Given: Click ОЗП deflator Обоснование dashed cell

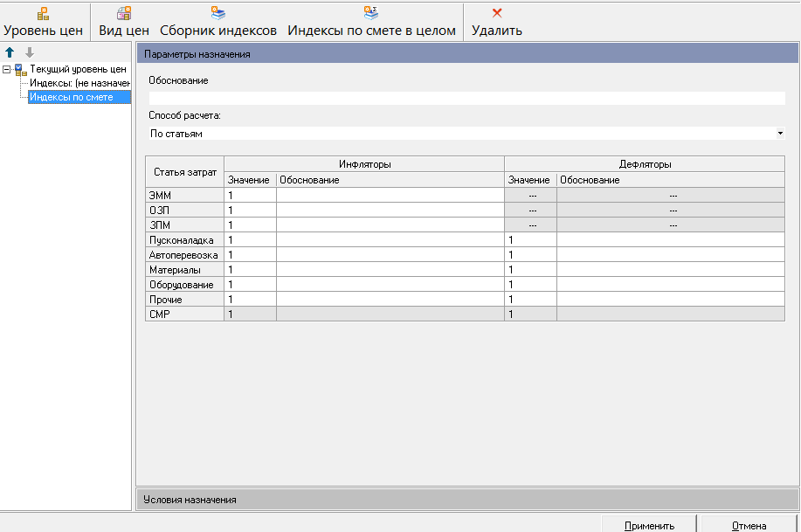Looking at the screenshot, I should [671, 210].
